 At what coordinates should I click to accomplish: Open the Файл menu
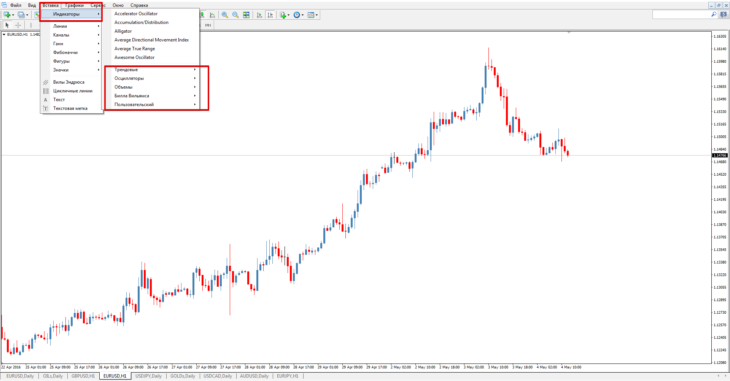coord(15,5)
